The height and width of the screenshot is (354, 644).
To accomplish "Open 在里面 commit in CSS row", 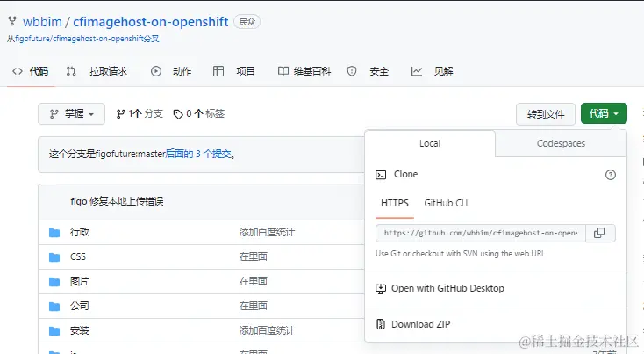I will pos(254,256).
